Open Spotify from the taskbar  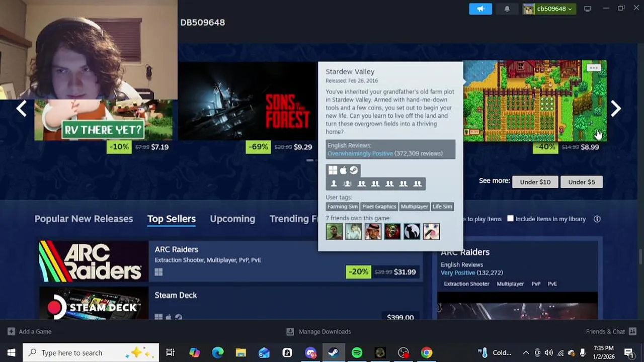[357, 352]
